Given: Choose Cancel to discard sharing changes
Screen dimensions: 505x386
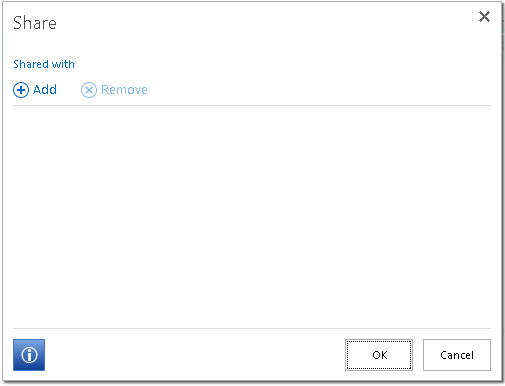Looking at the screenshot, I should [x=457, y=355].
